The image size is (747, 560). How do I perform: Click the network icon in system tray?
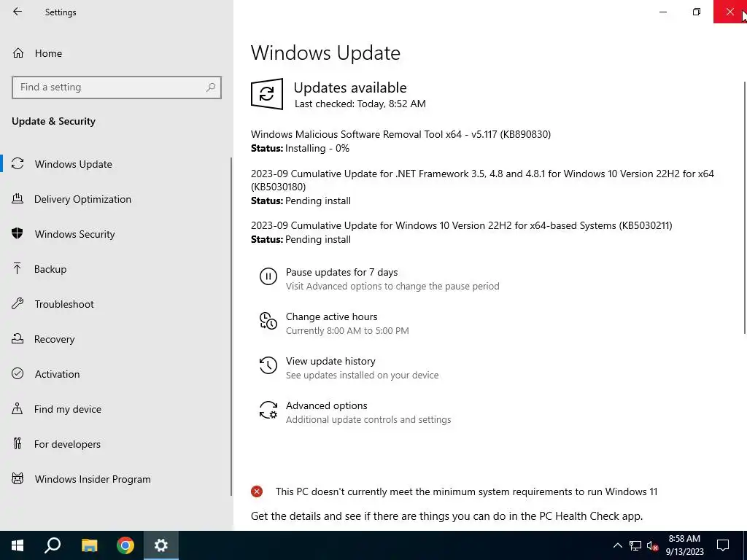(x=635, y=545)
